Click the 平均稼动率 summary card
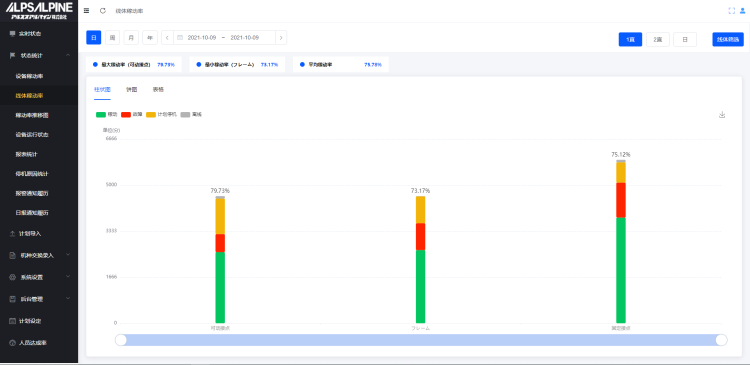The height and width of the screenshot is (365, 750). click(x=341, y=64)
